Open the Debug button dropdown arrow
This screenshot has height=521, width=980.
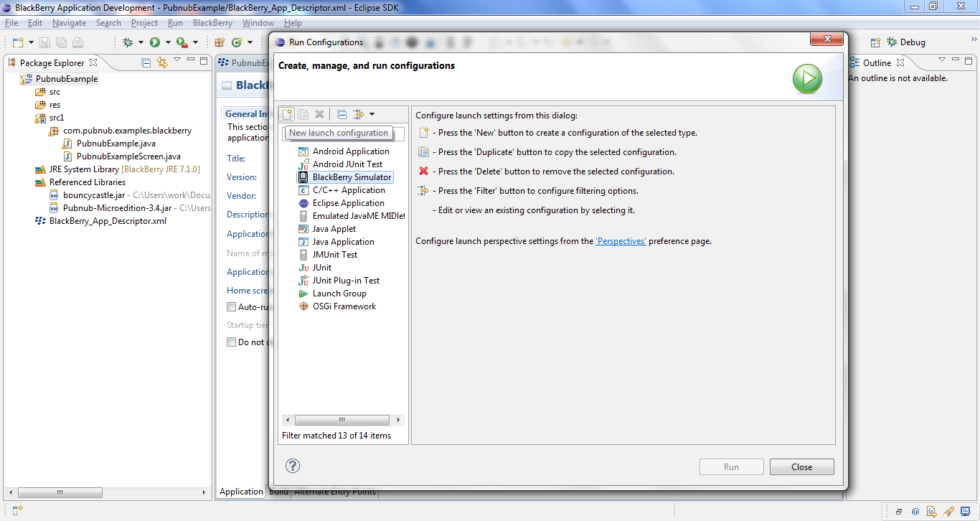tap(141, 42)
